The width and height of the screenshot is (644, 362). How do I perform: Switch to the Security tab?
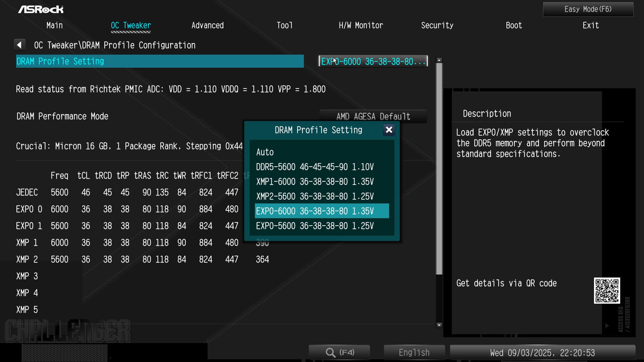coord(437,25)
